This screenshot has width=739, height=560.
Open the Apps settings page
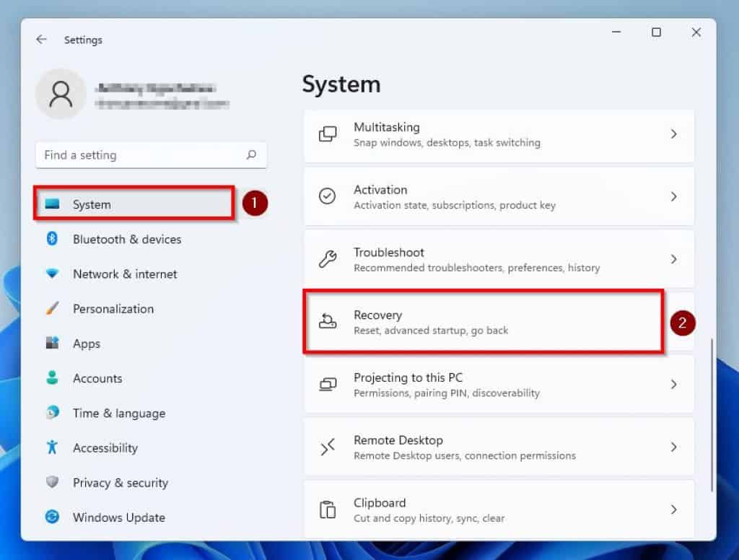coord(151,344)
